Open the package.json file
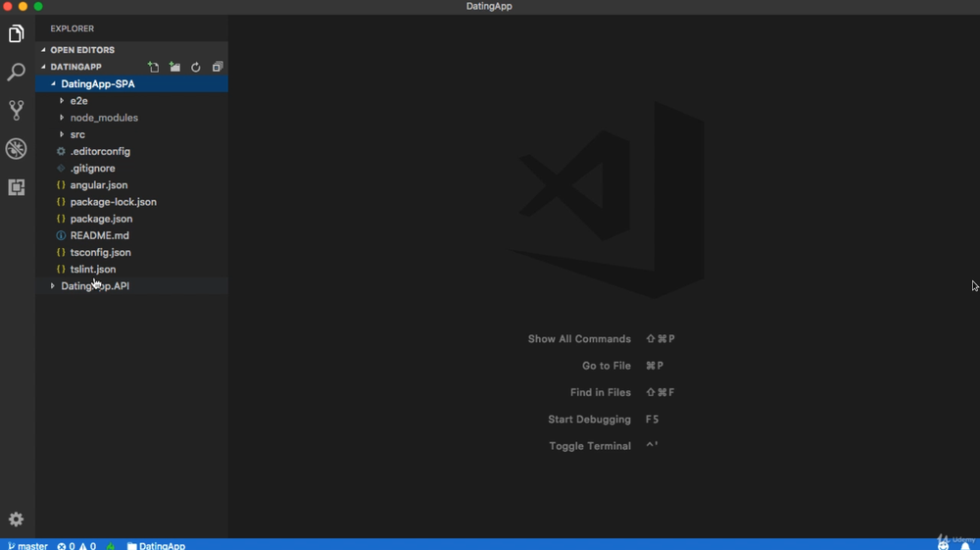This screenshot has width=980, height=550. coord(131,219)
